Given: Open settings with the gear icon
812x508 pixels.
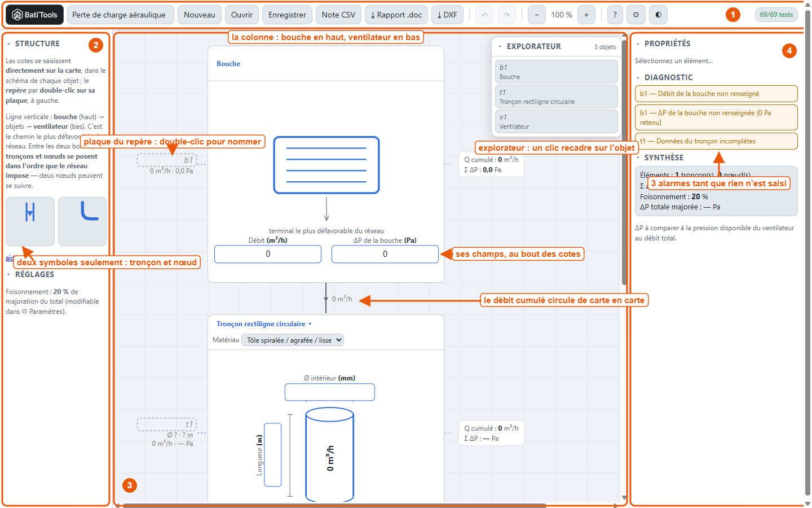Looking at the screenshot, I should 636,15.
